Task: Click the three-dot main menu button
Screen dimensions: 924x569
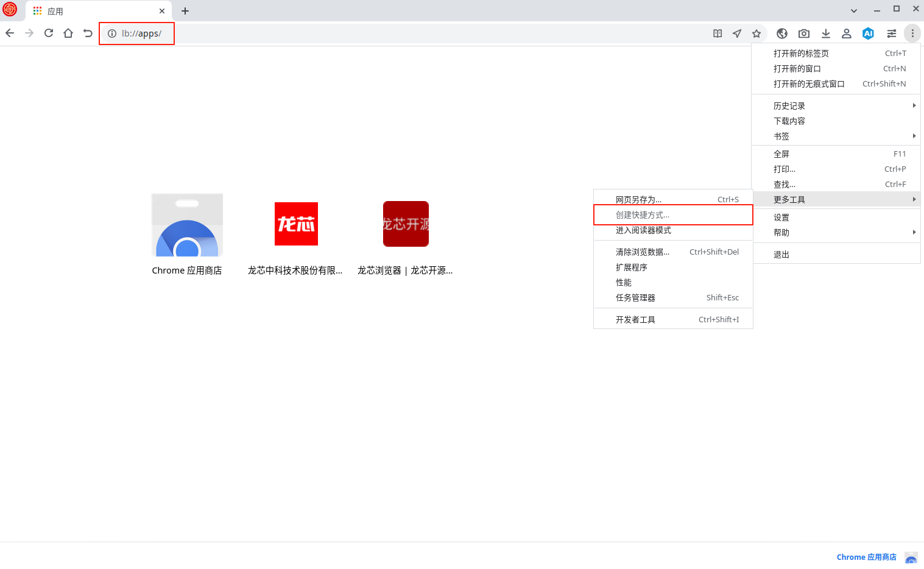Action: pyautogui.click(x=912, y=34)
